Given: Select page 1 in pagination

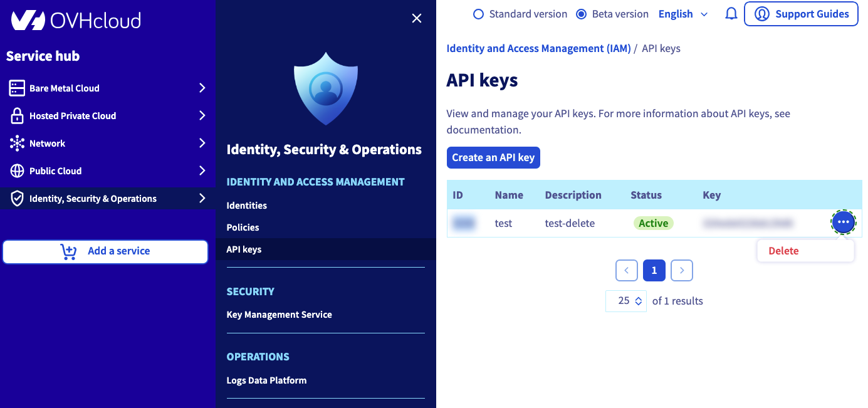Looking at the screenshot, I should click(x=654, y=270).
